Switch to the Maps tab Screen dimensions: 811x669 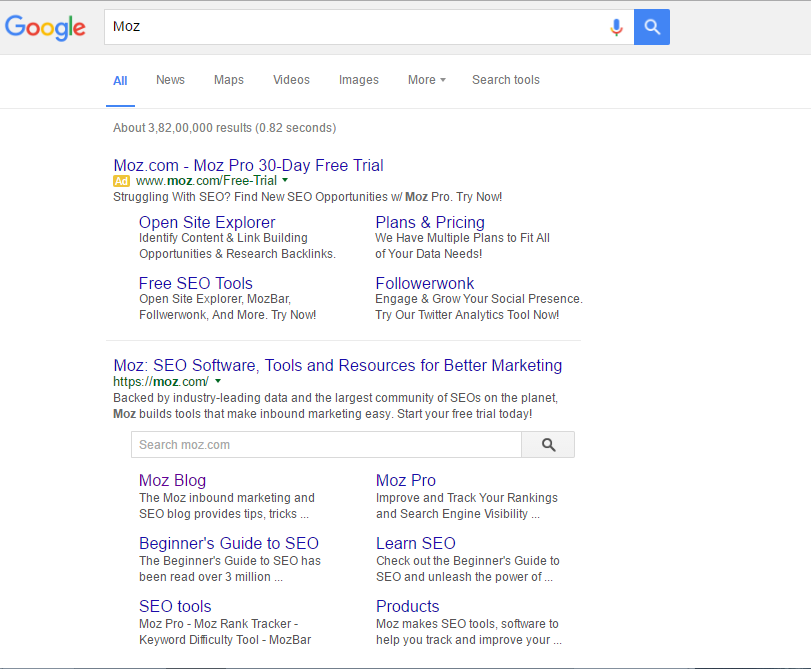click(229, 80)
